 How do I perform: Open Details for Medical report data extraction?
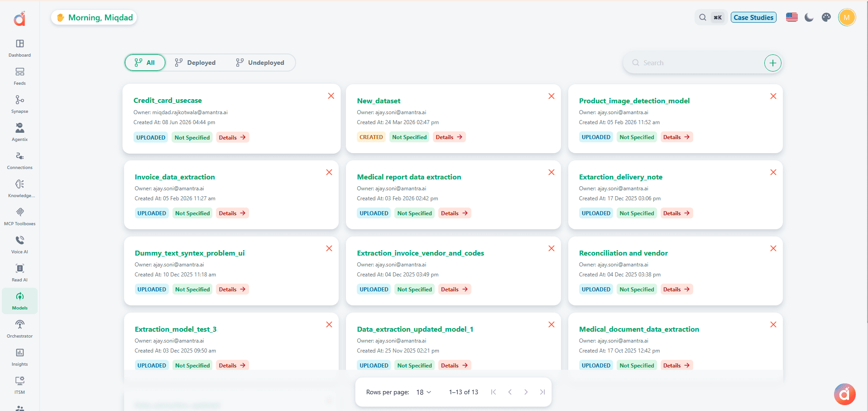(455, 213)
